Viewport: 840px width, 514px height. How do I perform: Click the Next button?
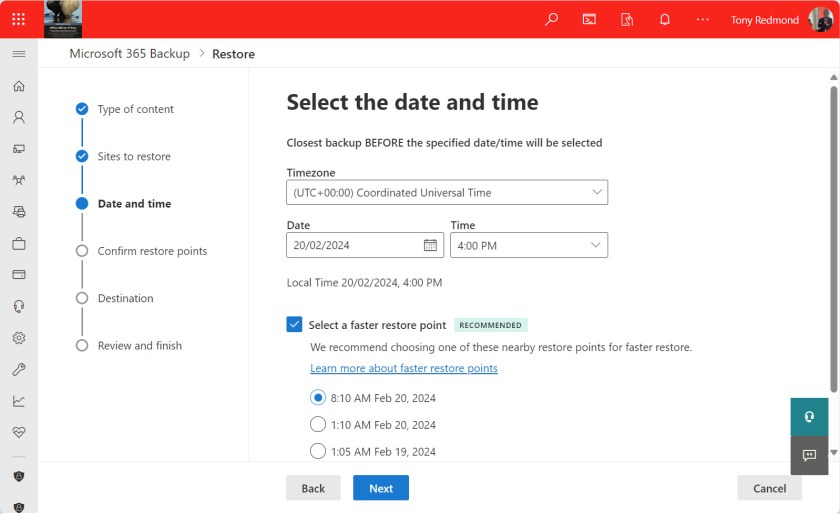click(381, 488)
